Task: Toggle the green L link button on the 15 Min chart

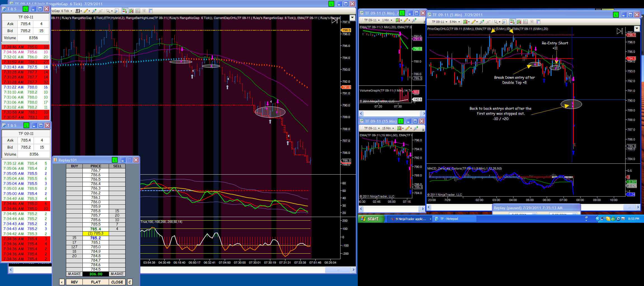Action: 401,121
